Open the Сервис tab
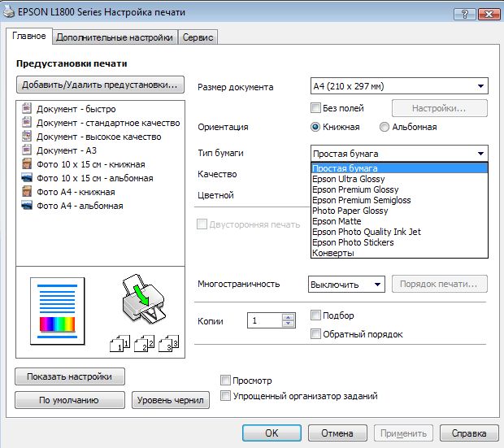 click(198, 37)
